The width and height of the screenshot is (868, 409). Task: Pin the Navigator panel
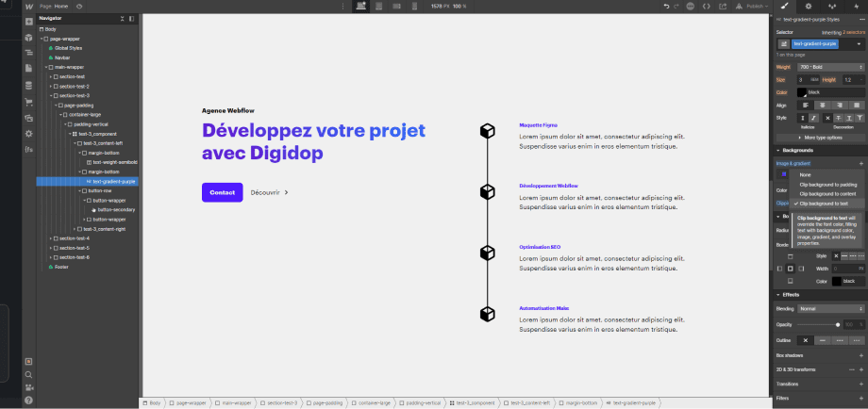point(132,18)
